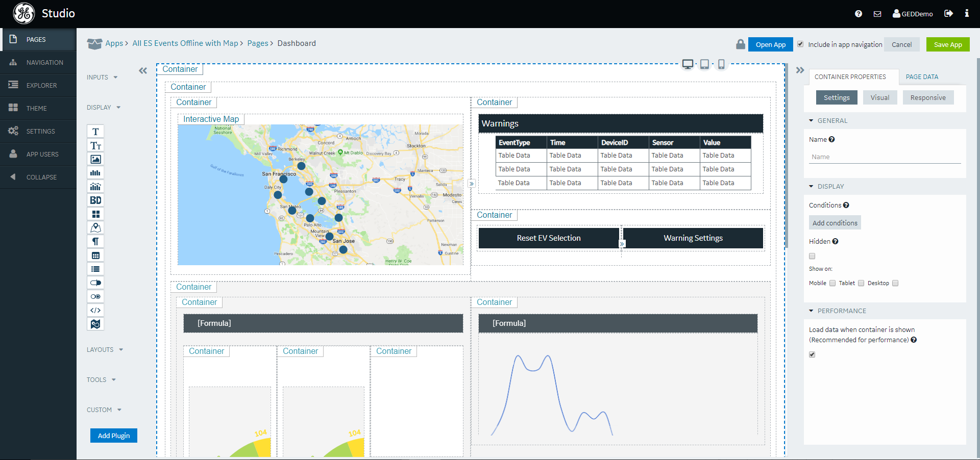Image resolution: width=980 pixels, height=460 pixels.
Task: Uncheck Include in app navigation
Action: (x=800, y=44)
